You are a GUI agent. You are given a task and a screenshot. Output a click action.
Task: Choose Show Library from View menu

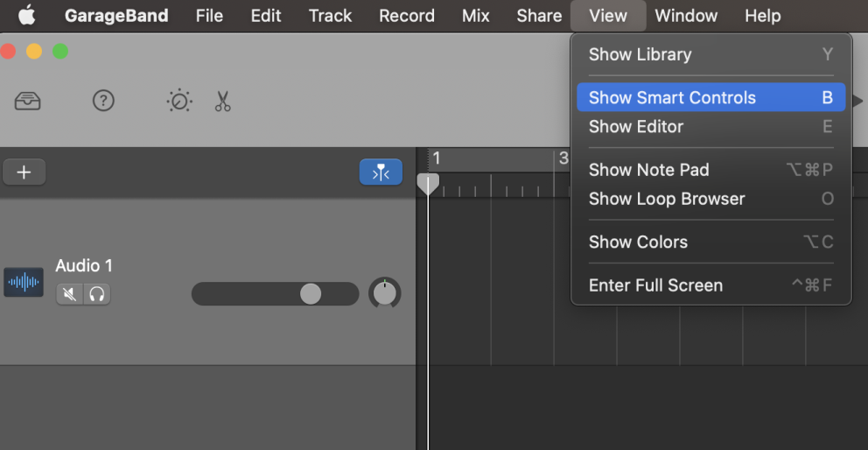(710, 54)
